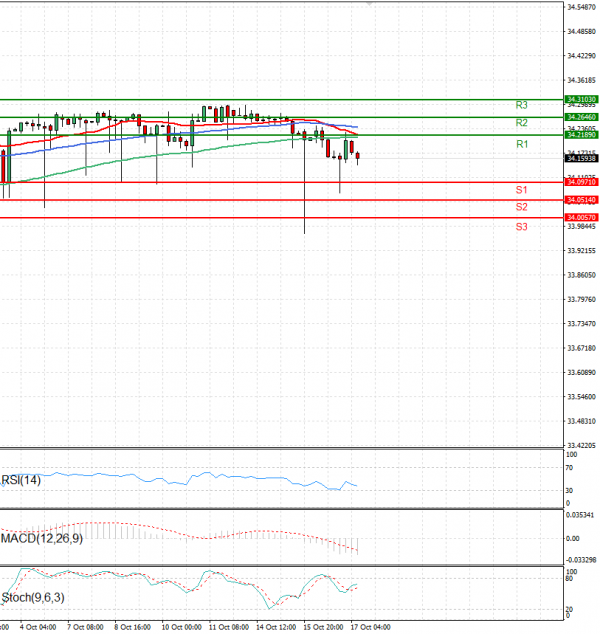Select the green 34.31030 price tag
Image resolution: width=600 pixels, height=634 pixels.
click(581, 99)
